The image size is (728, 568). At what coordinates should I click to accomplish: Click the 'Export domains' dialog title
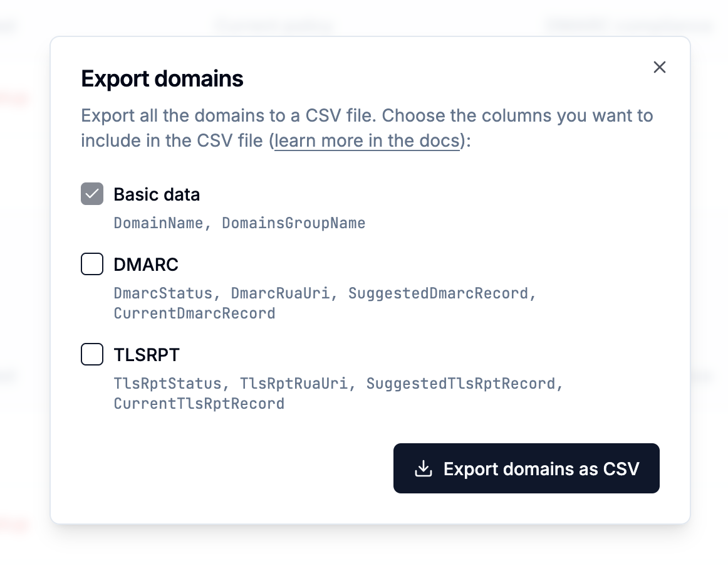pos(162,78)
